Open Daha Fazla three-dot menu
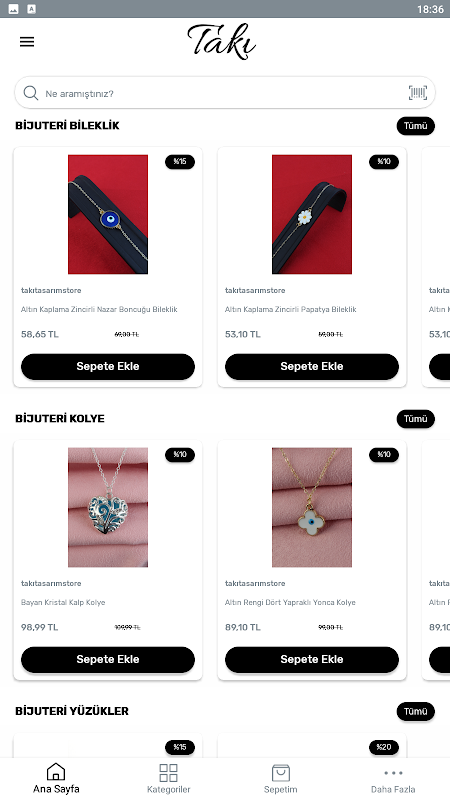The width and height of the screenshot is (450, 800). pyautogui.click(x=393, y=779)
